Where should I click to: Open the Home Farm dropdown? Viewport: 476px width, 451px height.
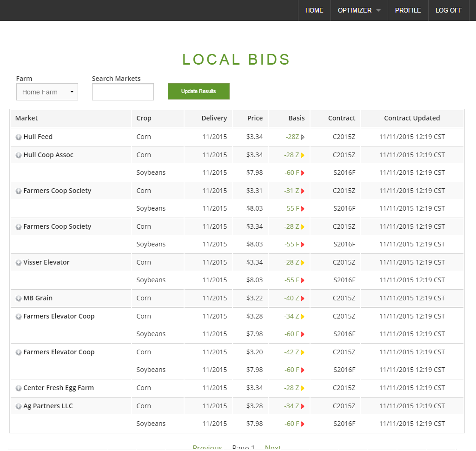pyautogui.click(x=47, y=92)
